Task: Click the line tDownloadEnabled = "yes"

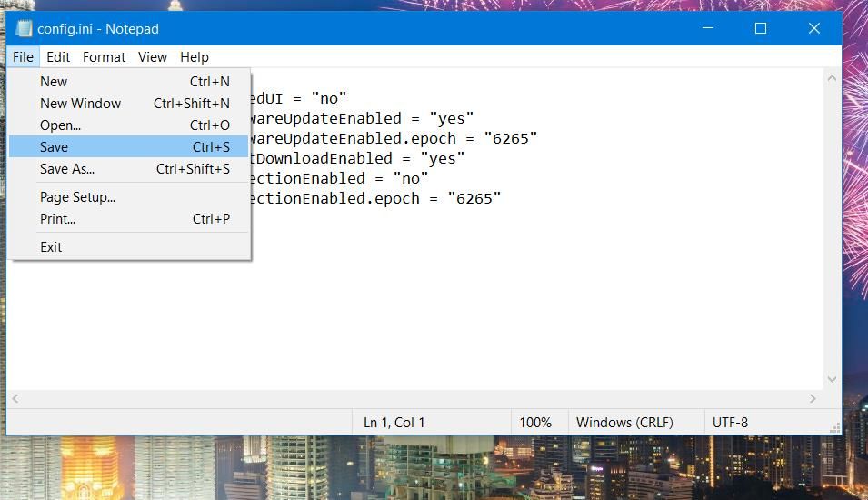Action: click(357, 158)
